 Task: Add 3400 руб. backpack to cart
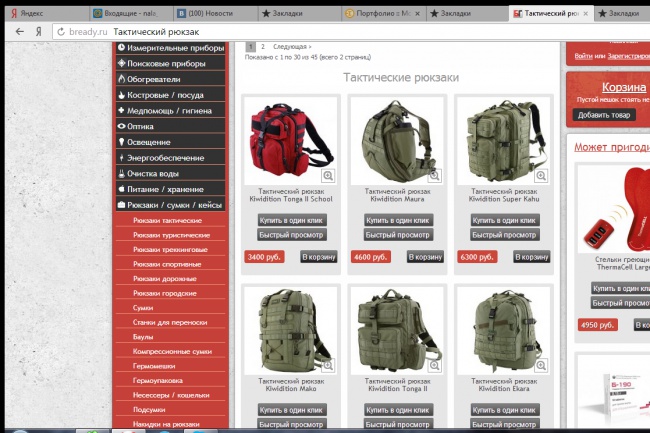point(318,257)
